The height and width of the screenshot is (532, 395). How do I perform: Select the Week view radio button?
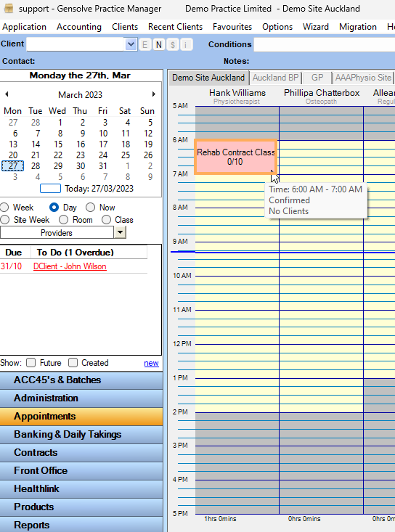point(4,208)
